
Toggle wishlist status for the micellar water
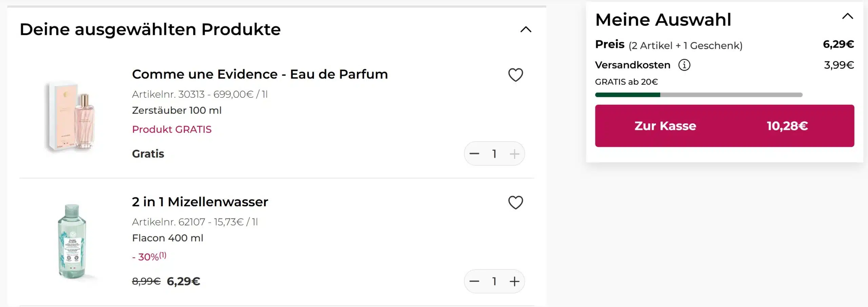pos(515,203)
